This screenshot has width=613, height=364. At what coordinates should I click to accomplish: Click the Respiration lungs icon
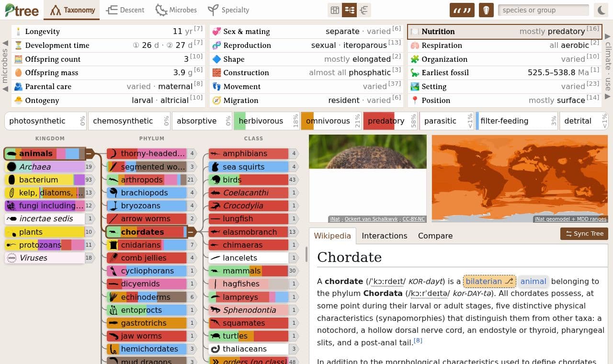coord(415,45)
